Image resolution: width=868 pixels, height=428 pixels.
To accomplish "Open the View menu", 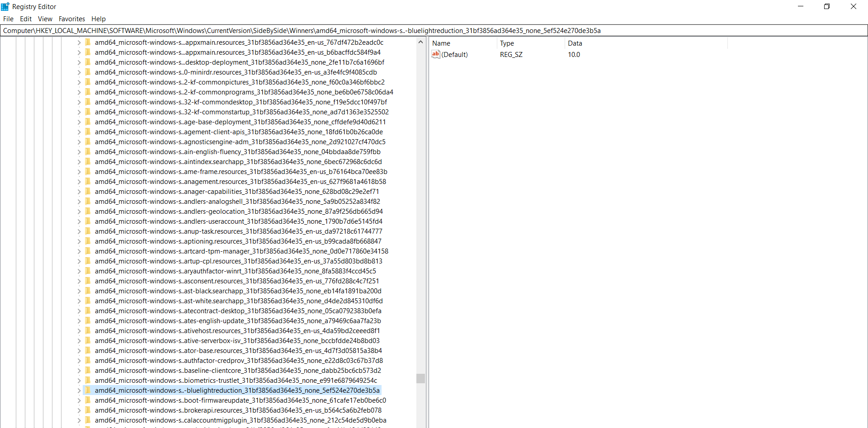I will point(45,19).
